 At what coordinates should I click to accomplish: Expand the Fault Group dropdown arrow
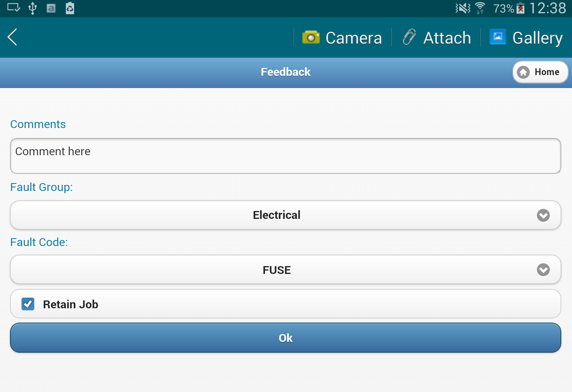pyautogui.click(x=543, y=215)
